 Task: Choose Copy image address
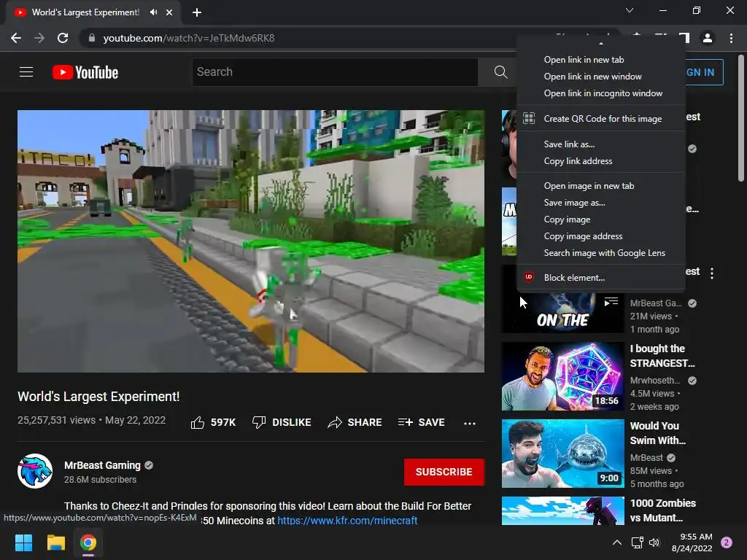tap(601, 236)
